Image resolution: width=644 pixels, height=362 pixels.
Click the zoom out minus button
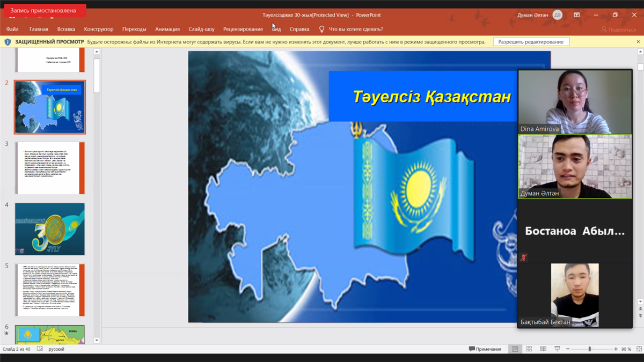pos(568,349)
